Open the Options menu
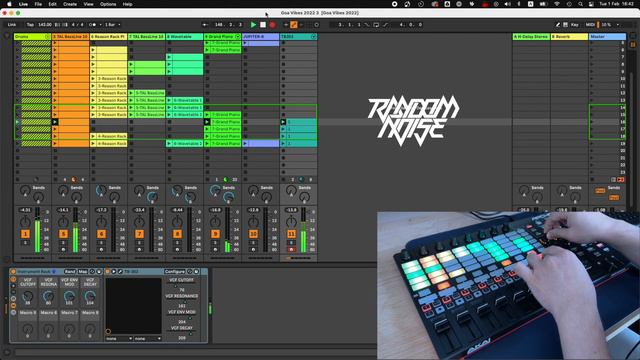The width and height of the screenshot is (640, 360). pos(108,4)
